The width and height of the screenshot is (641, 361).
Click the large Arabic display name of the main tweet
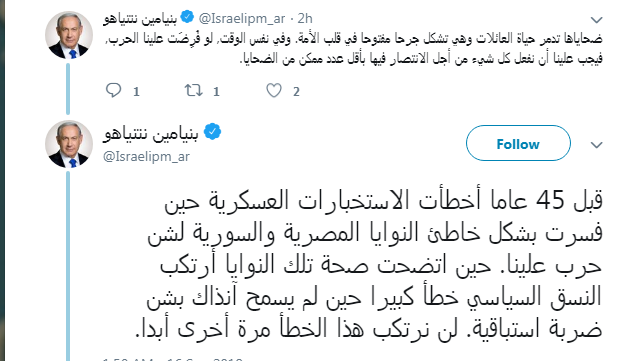coord(151,134)
